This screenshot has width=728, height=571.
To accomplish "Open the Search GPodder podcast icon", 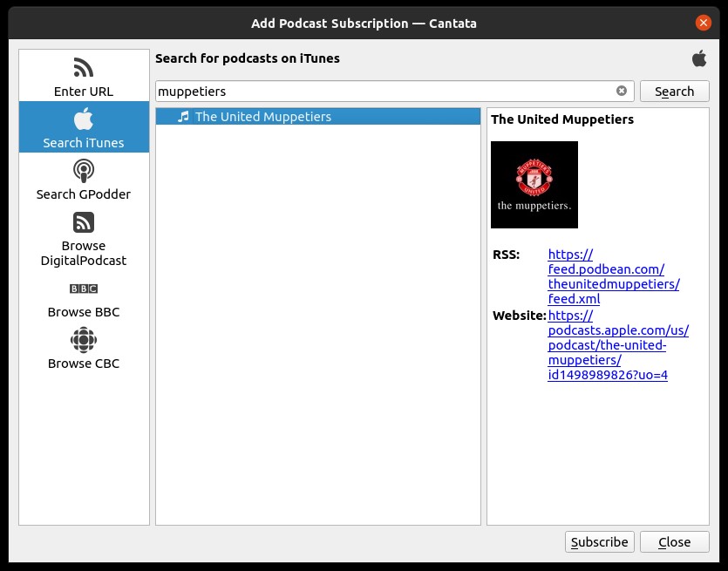I will [x=84, y=171].
